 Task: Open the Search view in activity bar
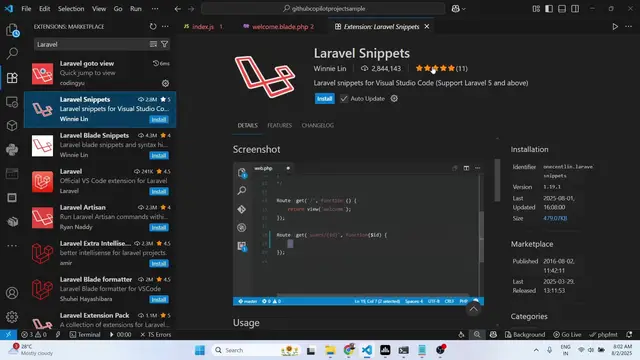[12, 53]
